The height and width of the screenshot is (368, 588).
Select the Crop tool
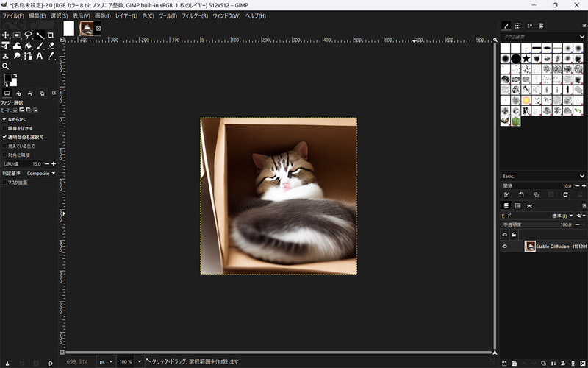point(51,35)
